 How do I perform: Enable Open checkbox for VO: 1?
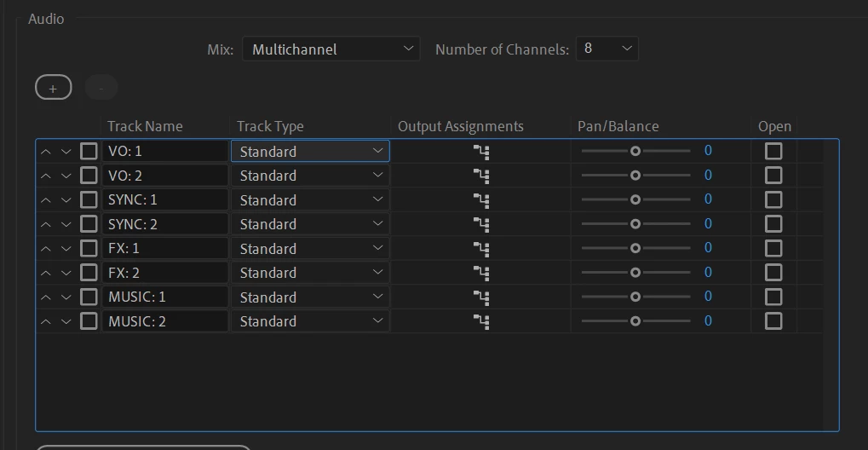click(x=773, y=152)
